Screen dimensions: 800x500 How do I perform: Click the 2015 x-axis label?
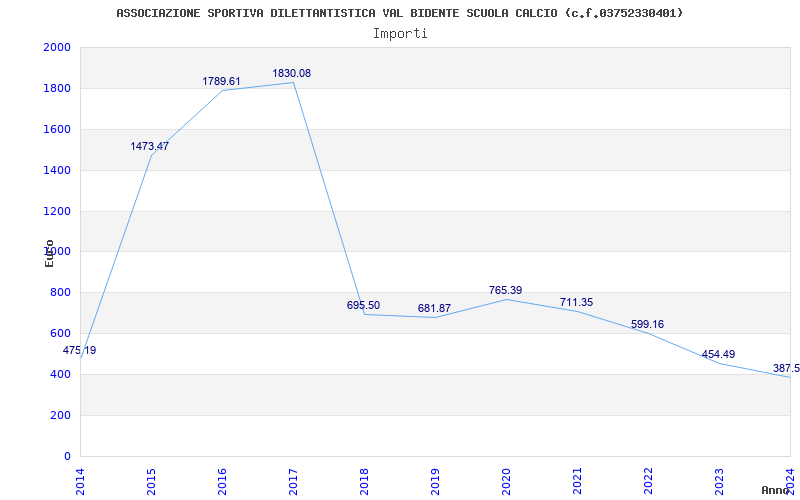click(x=152, y=481)
